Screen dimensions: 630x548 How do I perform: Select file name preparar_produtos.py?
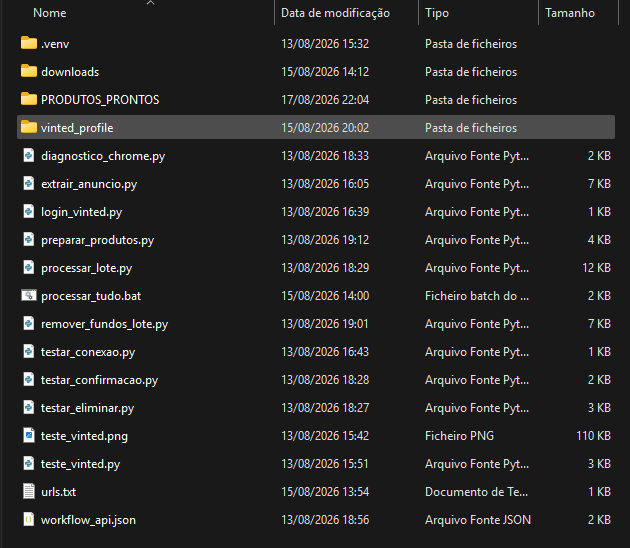coord(98,240)
